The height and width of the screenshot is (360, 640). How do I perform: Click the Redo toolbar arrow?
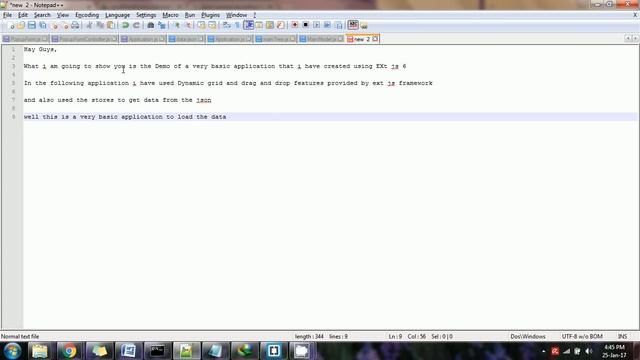click(136, 25)
